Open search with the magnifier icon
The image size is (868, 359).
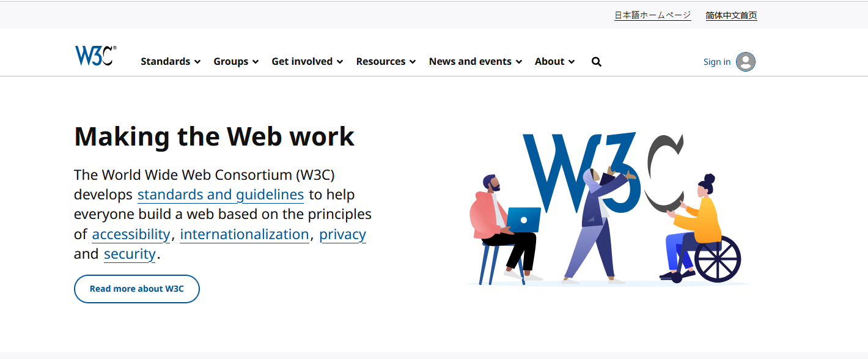tap(597, 62)
